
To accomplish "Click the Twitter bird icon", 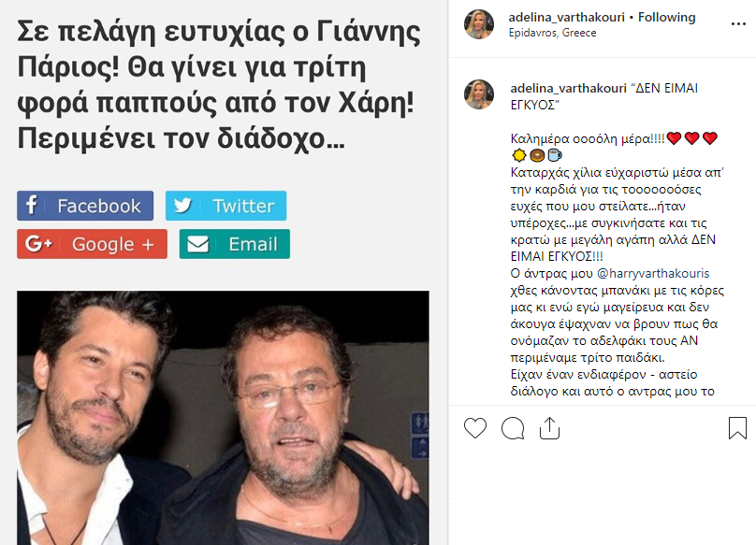I will click(x=182, y=206).
